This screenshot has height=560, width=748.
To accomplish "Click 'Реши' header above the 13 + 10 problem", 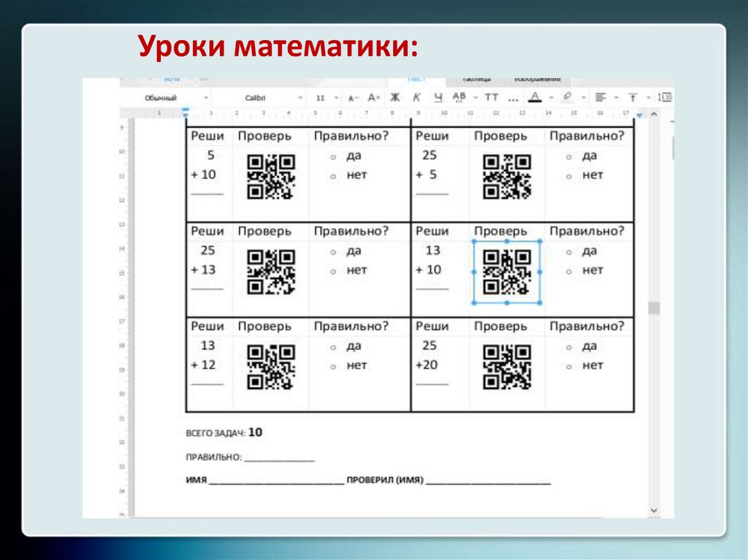I will 432,231.
